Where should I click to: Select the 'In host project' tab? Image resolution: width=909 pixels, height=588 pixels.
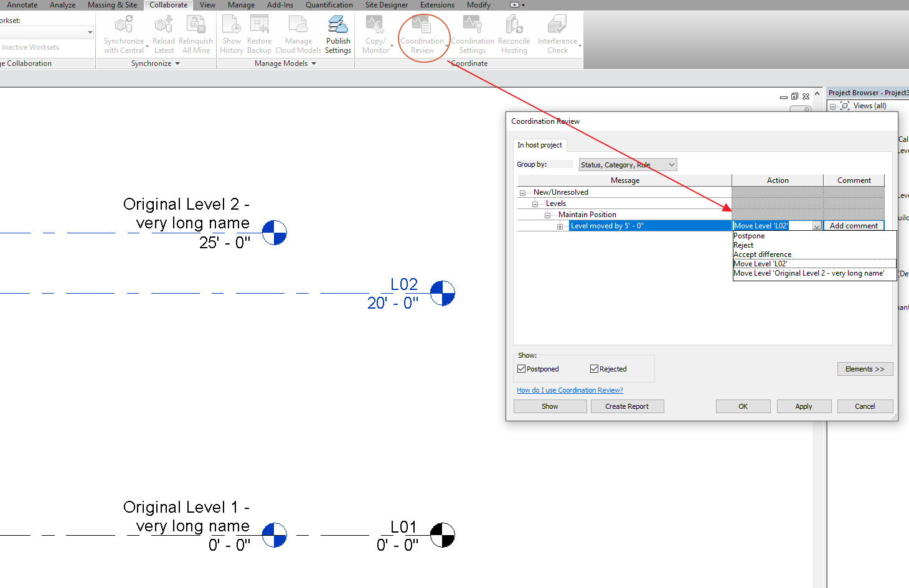click(539, 145)
